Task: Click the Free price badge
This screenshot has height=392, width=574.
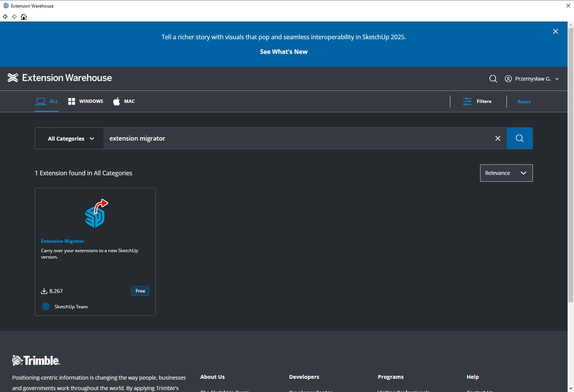Action: coord(140,291)
